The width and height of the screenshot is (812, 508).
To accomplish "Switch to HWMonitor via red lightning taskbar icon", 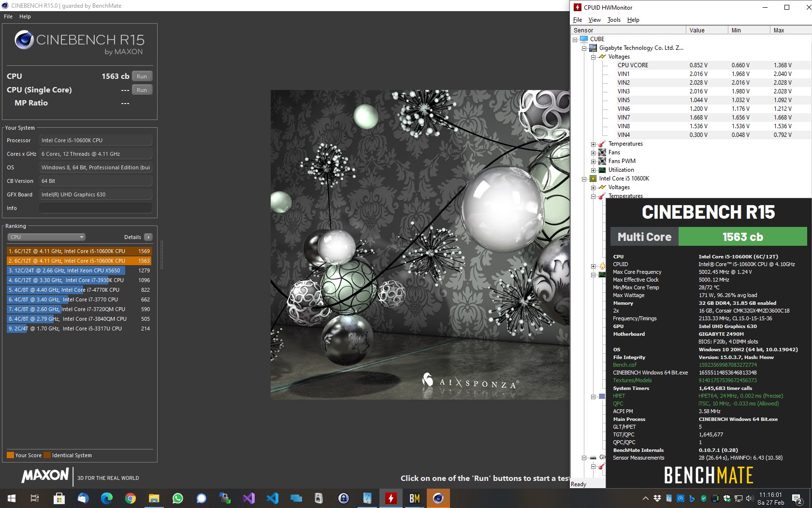I will point(391,498).
